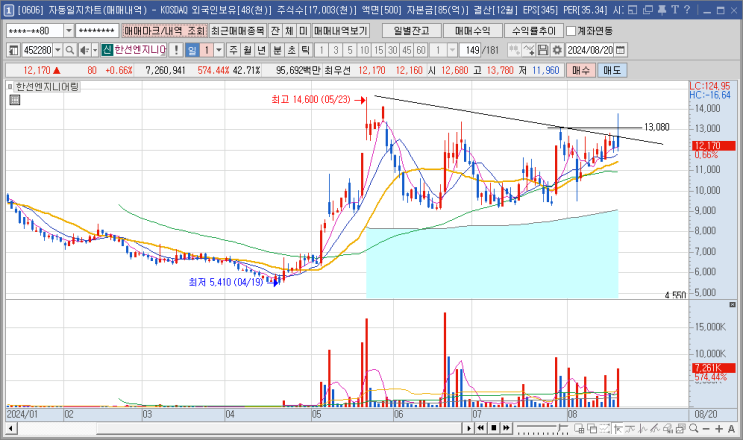Image resolution: width=743 pixels, height=440 pixels.
Task: Click the scrollbar right play arrow
Action: tap(468, 428)
